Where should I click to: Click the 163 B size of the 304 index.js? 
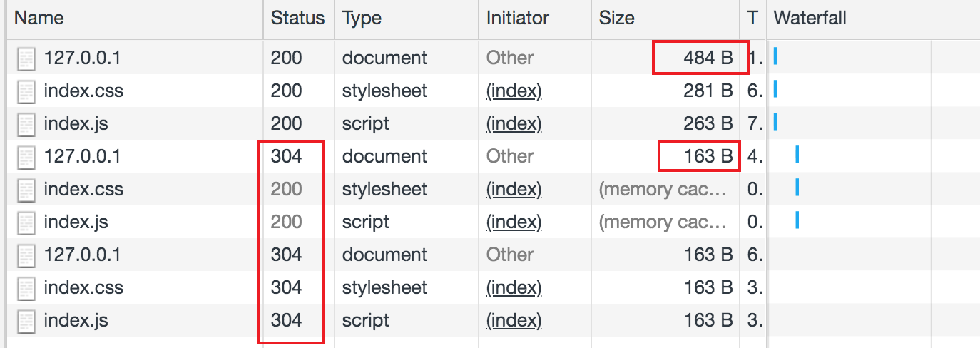(x=708, y=321)
